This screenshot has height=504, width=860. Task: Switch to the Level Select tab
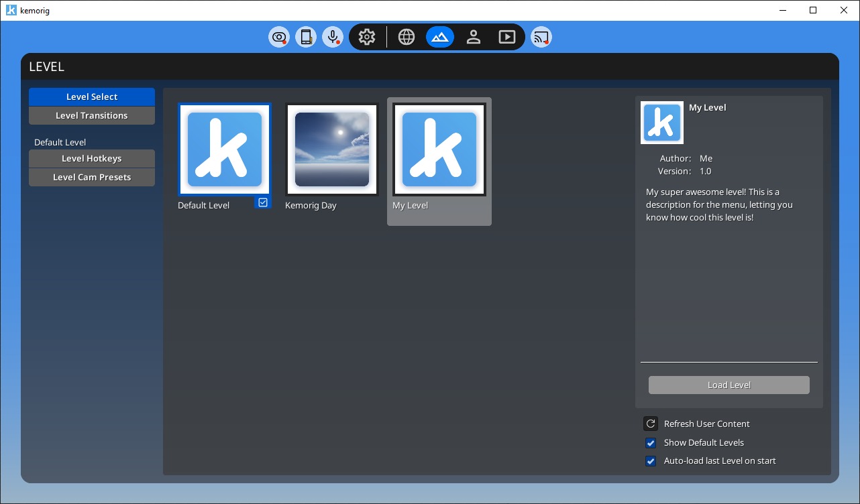click(92, 97)
